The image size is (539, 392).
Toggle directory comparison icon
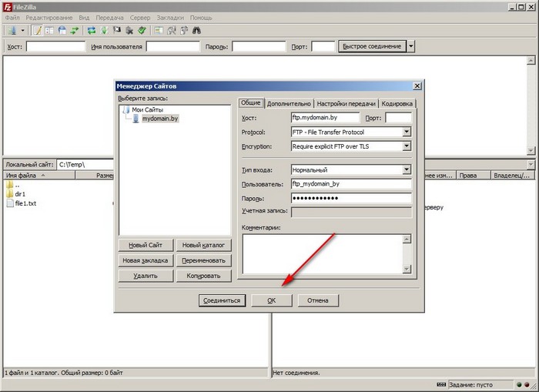[x=171, y=31]
